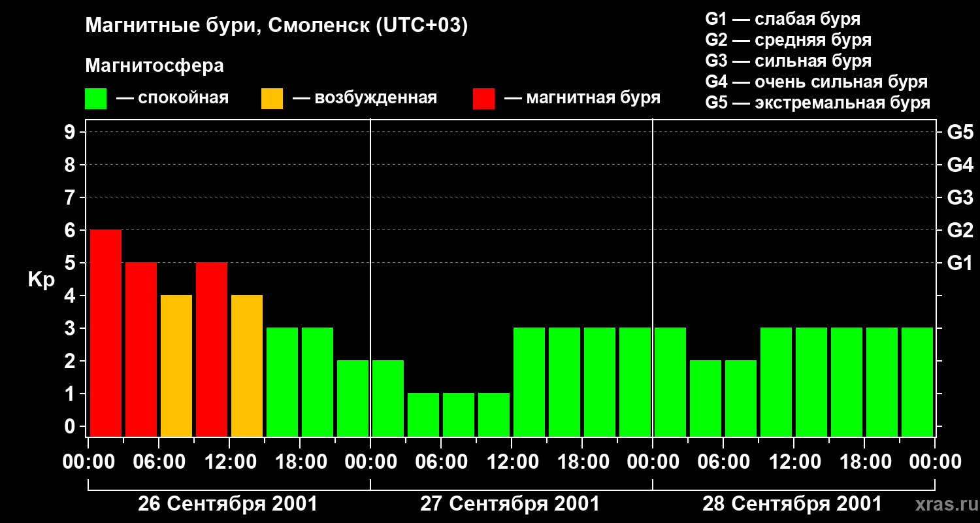Click the '27 Сентября 2001' date label

[x=510, y=504]
